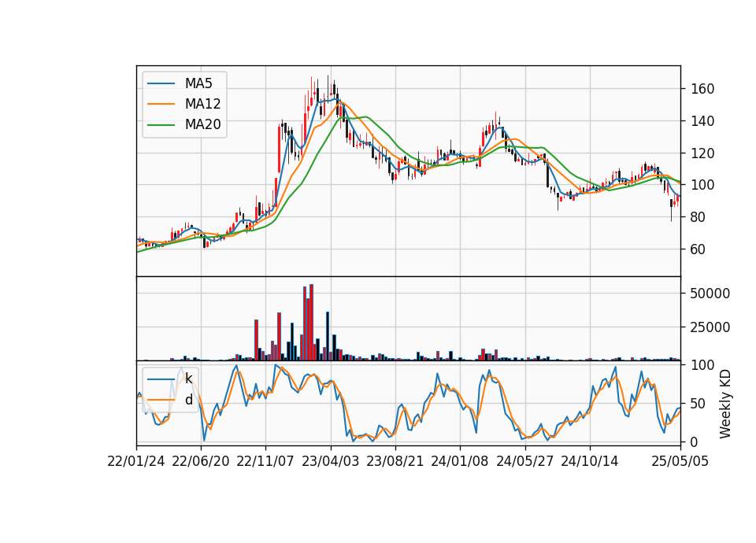Click the green MA20 legend line sample

click(x=161, y=125)
